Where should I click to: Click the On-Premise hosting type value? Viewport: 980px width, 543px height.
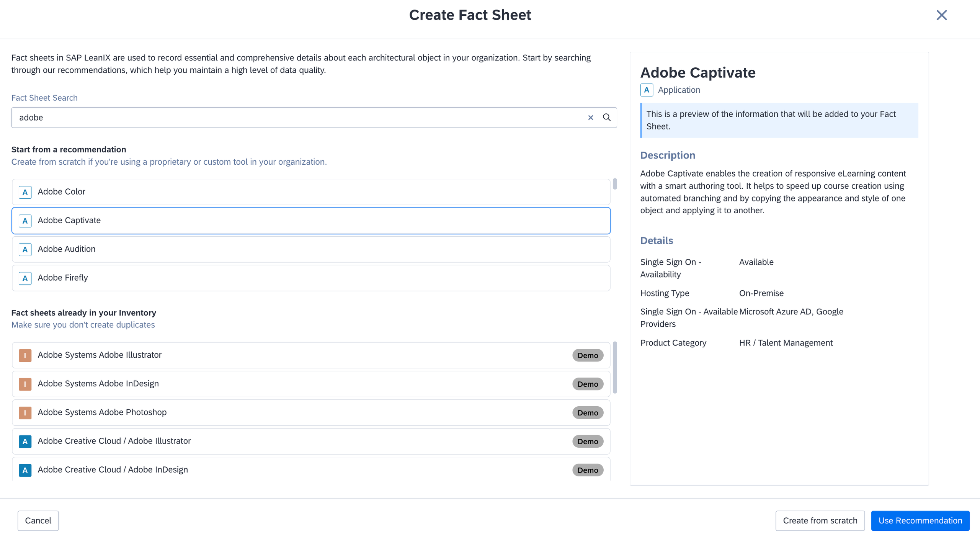pos(761,293)
